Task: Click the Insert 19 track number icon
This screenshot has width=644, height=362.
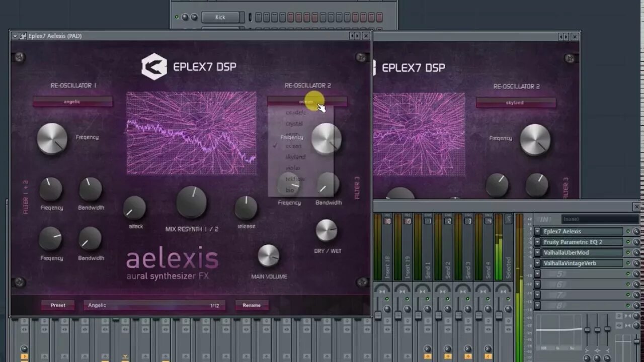Action: (408, 221)
